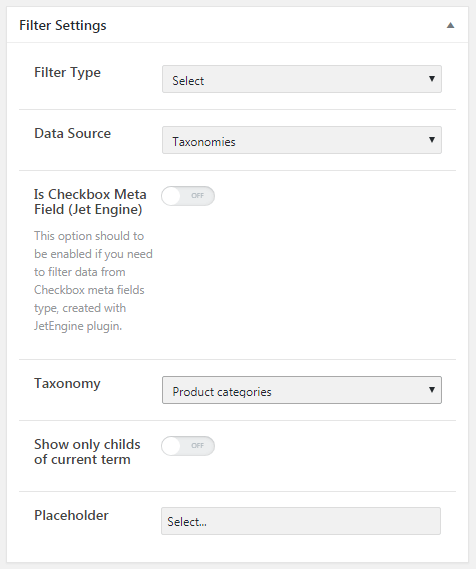This screenshot has width=476, height=569.
Task: Click the Filter Settings panel title
Action: [63, 25]
